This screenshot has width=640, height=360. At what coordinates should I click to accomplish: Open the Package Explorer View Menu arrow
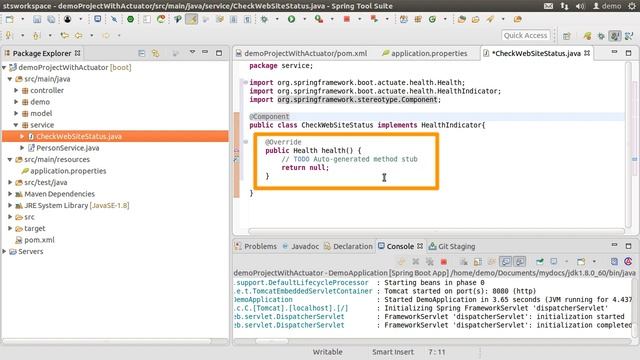(192, 53)
